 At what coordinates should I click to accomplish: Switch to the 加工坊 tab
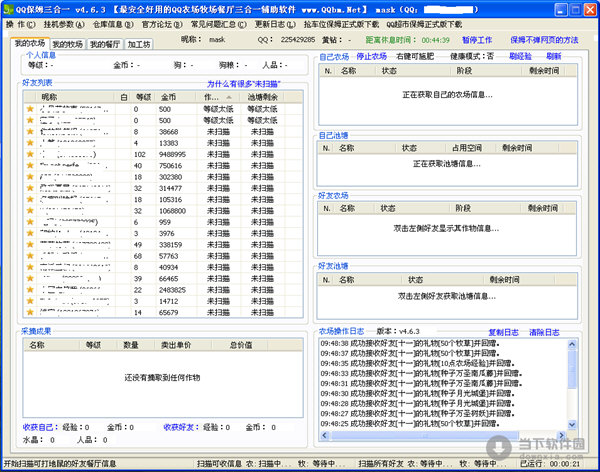[139, 44]
